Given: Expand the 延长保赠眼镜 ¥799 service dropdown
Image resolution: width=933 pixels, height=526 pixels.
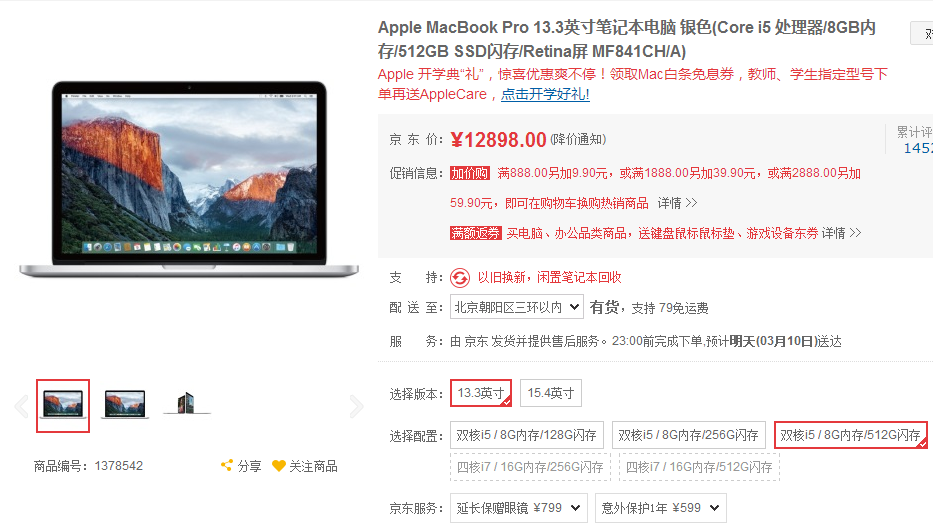Looking at the screenshot, I should [519, 508].
